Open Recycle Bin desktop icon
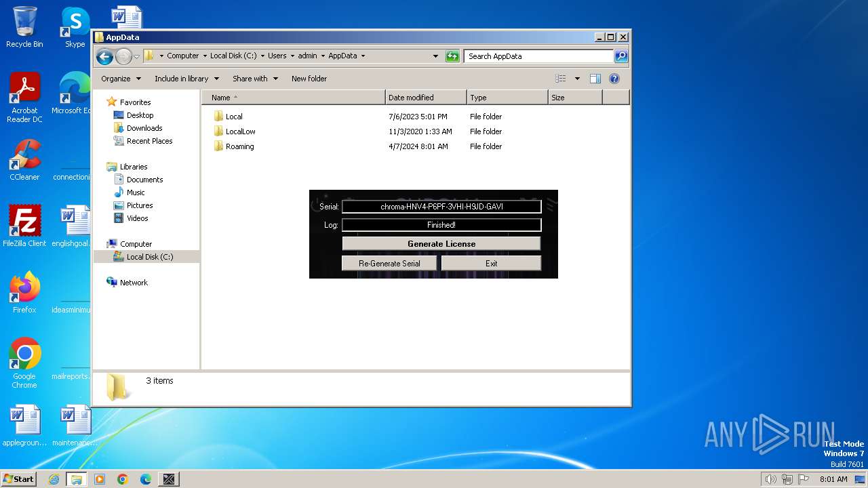The height and width of the screenshot is (488, 868). click(x=24, y=27)
